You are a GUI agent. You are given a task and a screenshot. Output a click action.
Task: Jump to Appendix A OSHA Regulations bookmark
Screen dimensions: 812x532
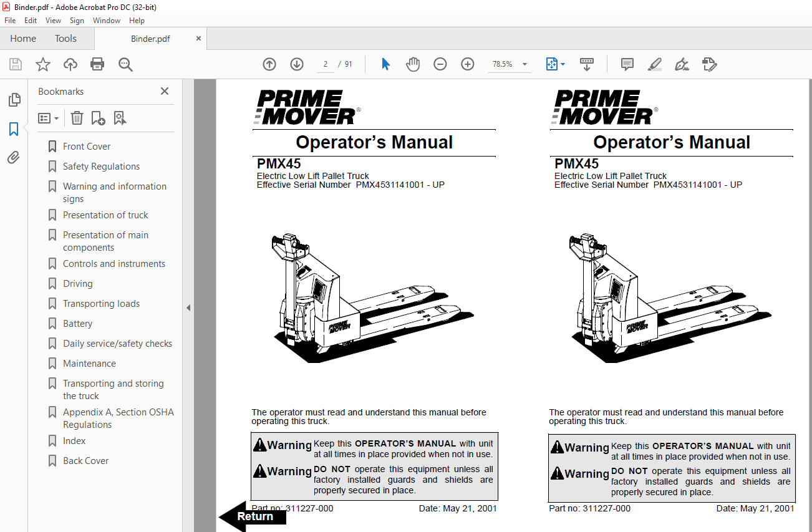click(x=118, y=418)
